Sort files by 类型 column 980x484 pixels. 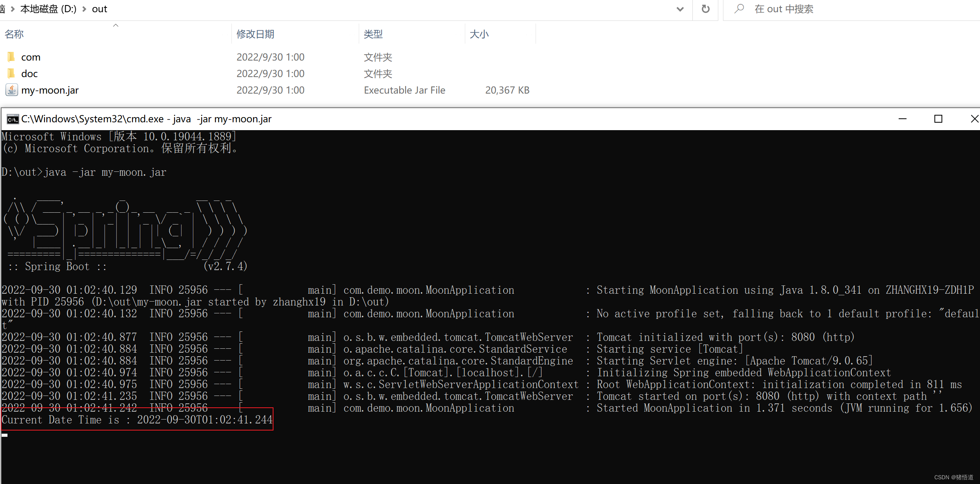pos(373,34)
